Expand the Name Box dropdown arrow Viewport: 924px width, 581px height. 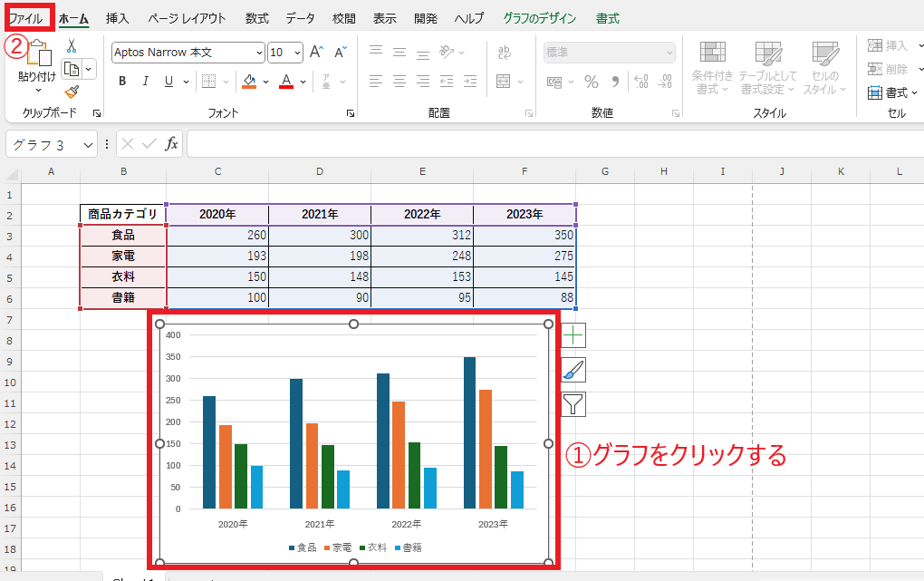(x=88, y=144)
